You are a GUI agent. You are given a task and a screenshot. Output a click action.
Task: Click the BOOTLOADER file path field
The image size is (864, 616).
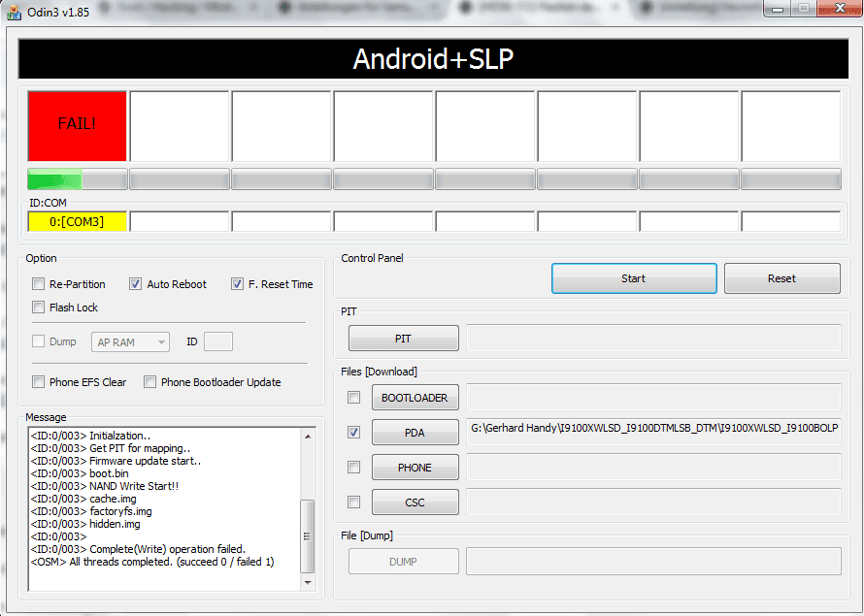653,398
